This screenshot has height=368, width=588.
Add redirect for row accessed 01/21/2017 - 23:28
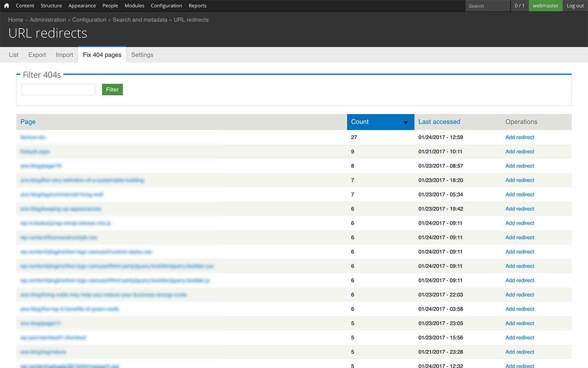(x=520, y=352)
